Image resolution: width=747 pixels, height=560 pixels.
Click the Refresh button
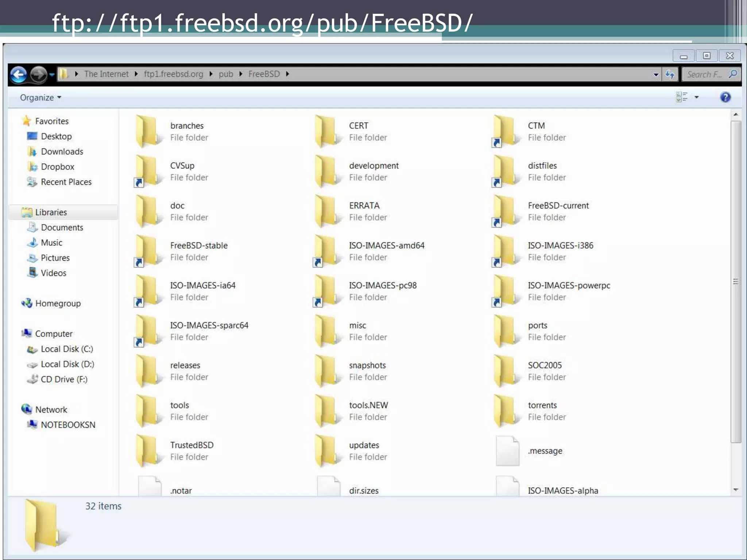pyautogui.click(x=670, y=74)
